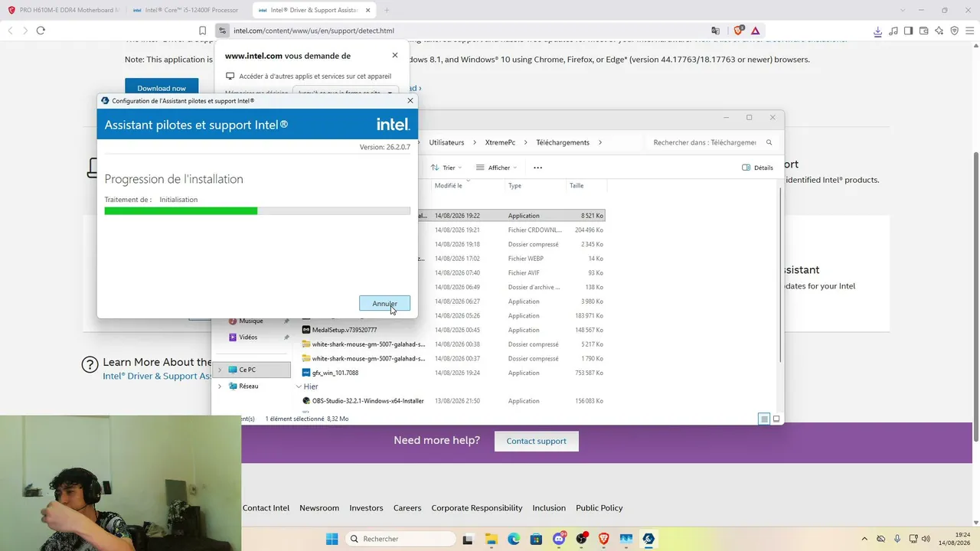This screenshot has height=551, width=980.
Task: Click Annuler to cancel the installation
Action: (x=384, y=304)
